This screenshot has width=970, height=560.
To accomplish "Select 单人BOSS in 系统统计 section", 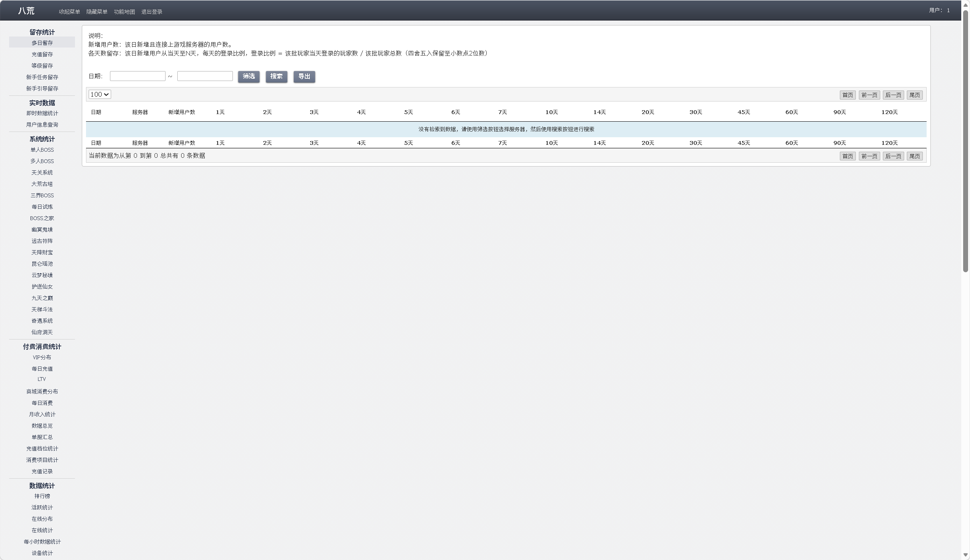I will 42,150.
